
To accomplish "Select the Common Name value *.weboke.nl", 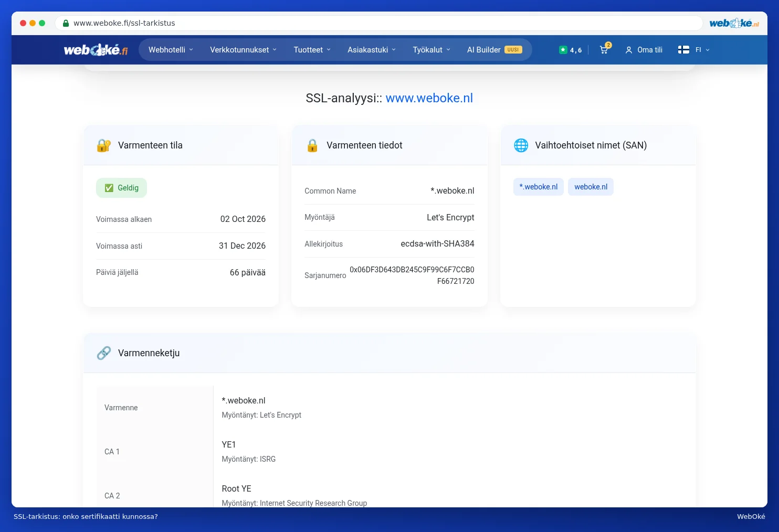I will point(452,191).
